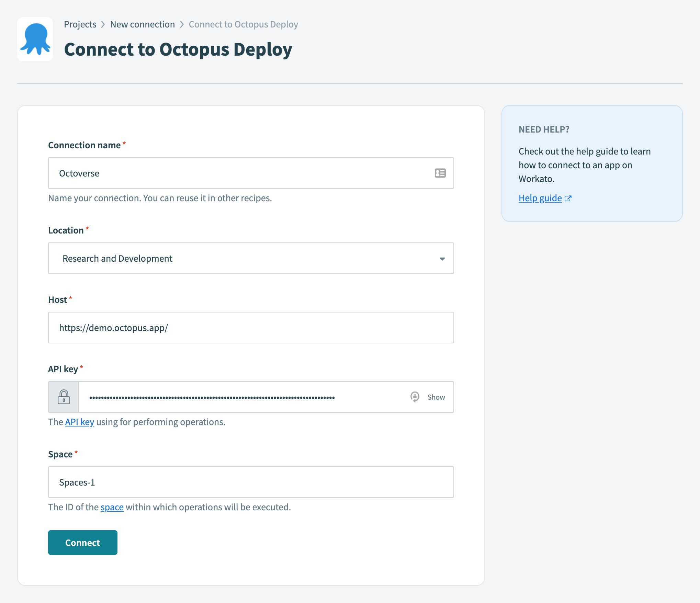This screenshot has width=700, height=603.
Task: Click the lock icon beside API key
Action: tap(64, 397)
